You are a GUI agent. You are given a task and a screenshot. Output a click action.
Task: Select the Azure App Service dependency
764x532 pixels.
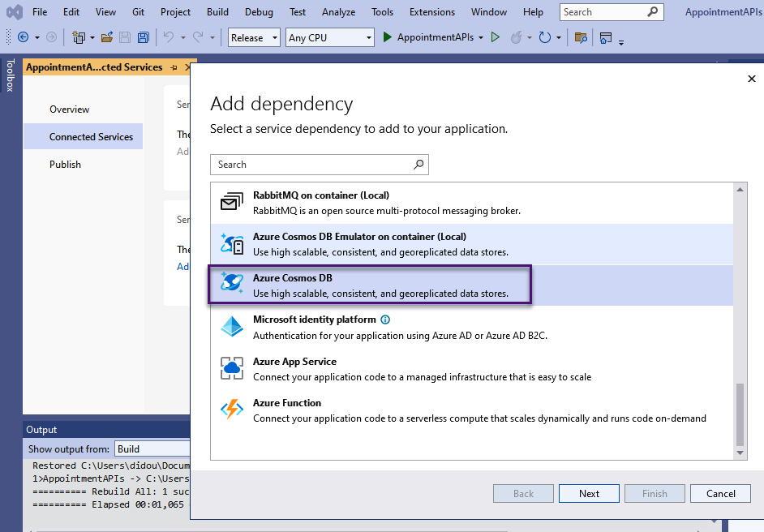coord(472,369)
